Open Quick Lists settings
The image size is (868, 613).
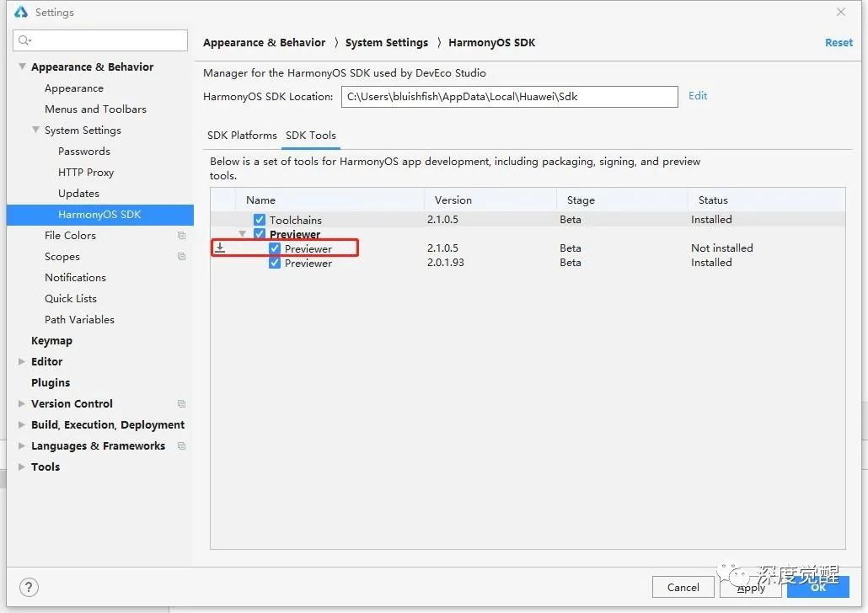71,299
